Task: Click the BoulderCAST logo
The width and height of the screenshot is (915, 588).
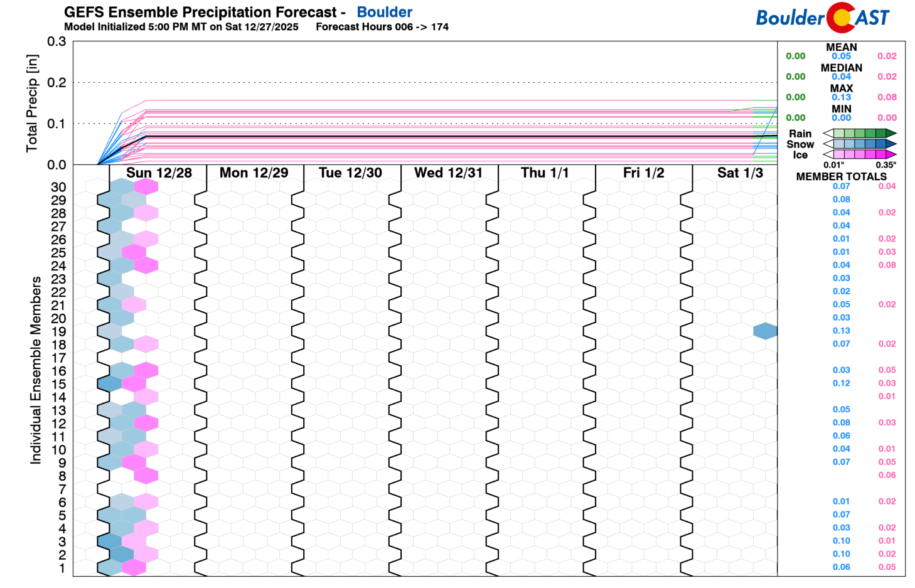Action: [x=822, y=18]
